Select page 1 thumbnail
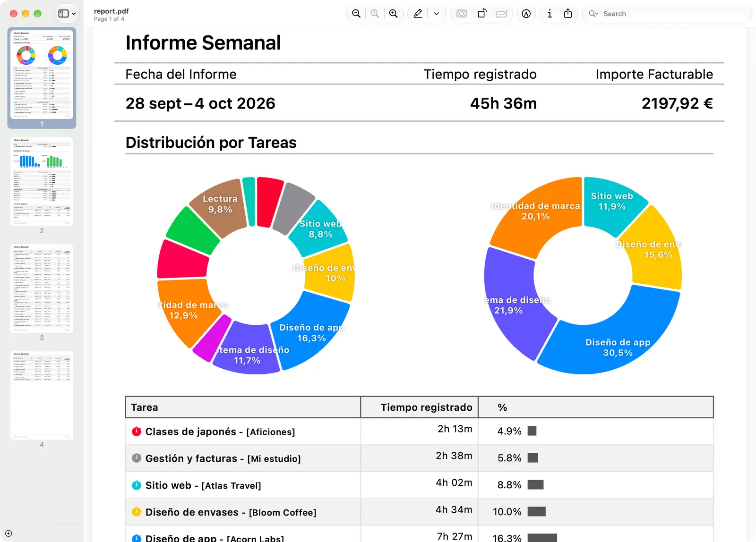756x542 pixels. (42, 75)
